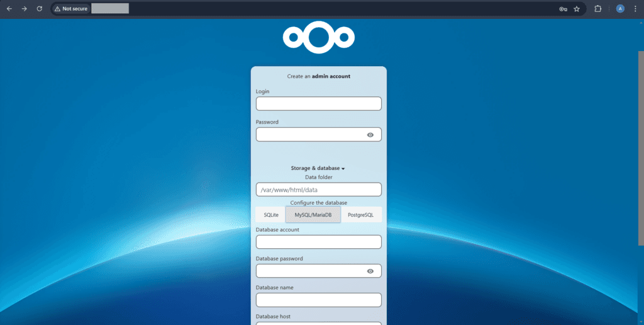Screen dimensions: 644x325
Task: Click the 'Configure the database' label
Action: coord(319,203)
